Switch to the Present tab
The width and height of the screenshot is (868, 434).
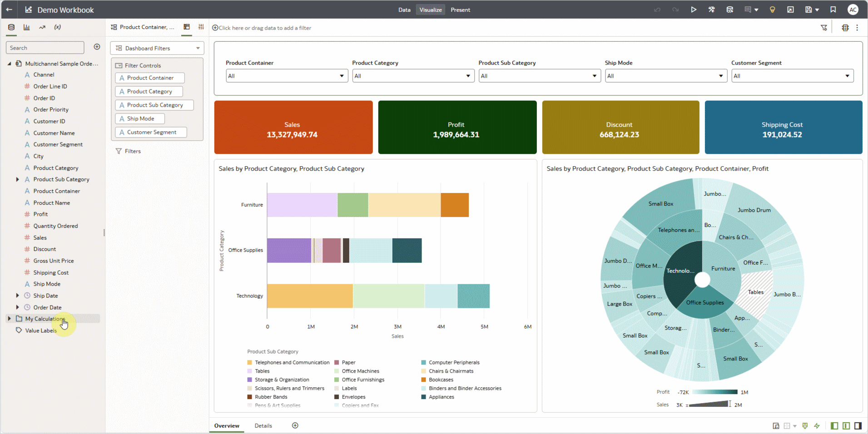pos(460,10)
